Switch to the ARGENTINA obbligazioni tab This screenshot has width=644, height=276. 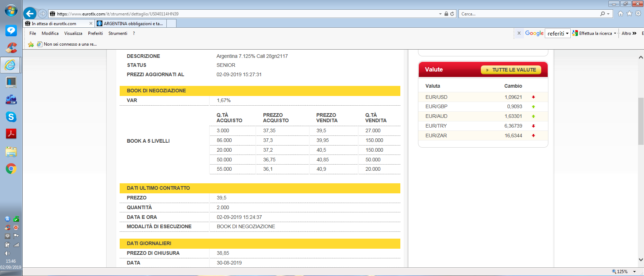[130, 23]
